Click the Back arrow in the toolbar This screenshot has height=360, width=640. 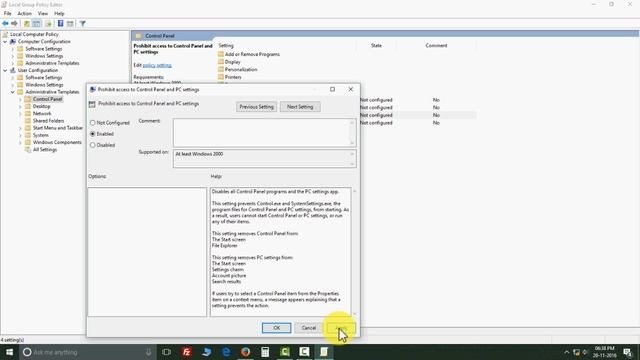[5, 24]
